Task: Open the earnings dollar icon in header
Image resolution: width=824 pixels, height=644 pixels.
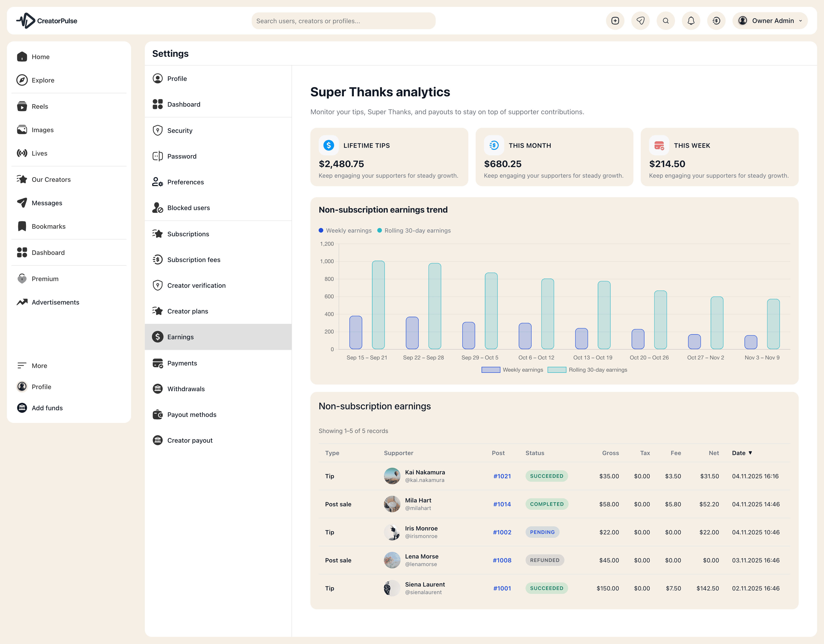Action: (x=716, y=21)
